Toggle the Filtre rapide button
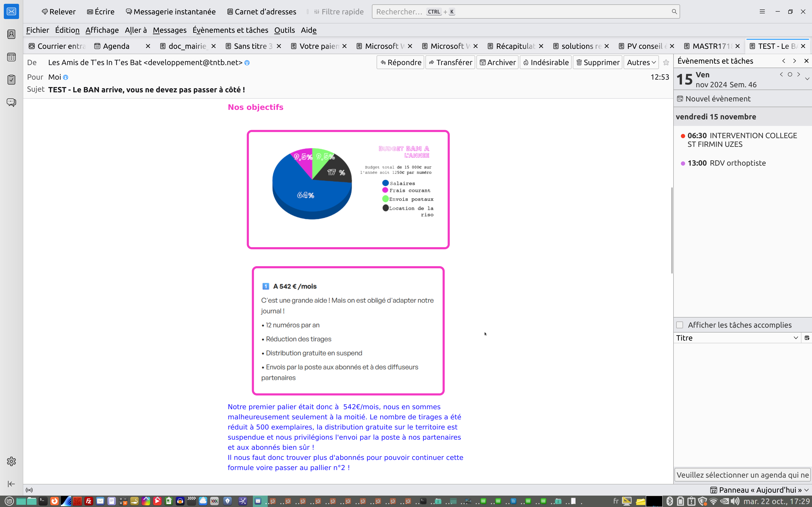The image size is (812, 507). pyautogui.click(x=339, y=12)
